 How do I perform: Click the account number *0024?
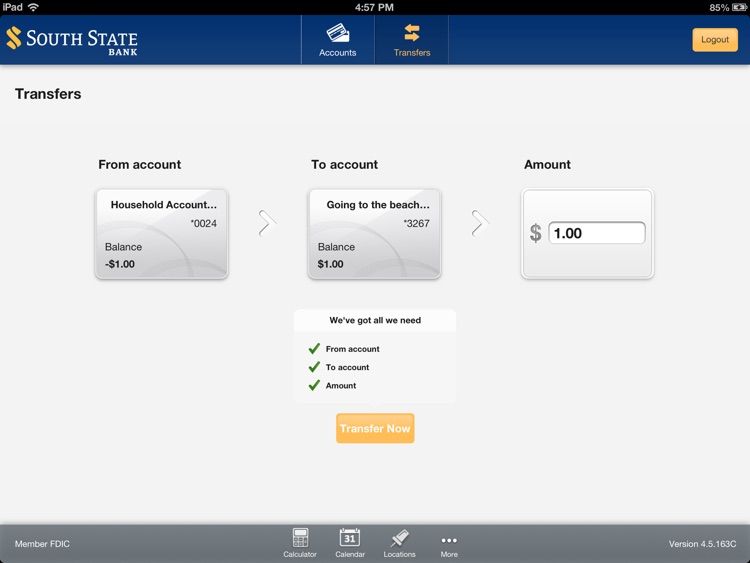[x=203, y=223]
